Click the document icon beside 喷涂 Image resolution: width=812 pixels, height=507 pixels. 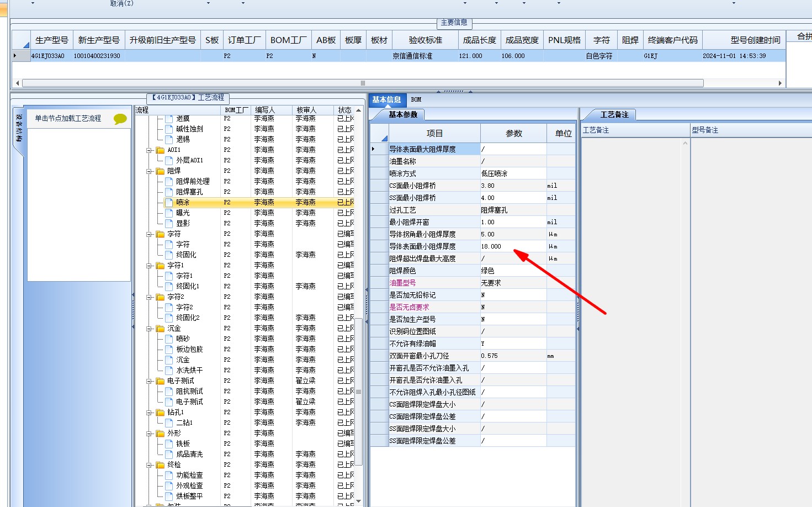pos(169,202)
